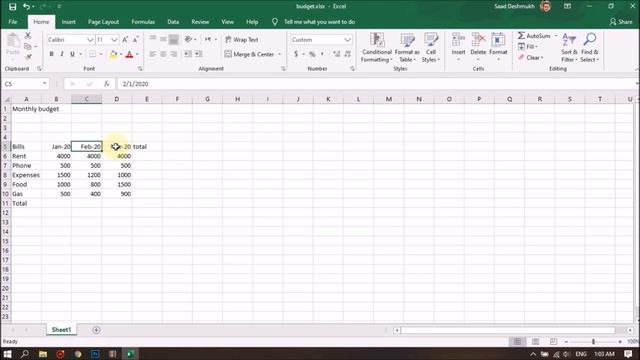The image size is (640, 360).
Task: Increase the indent
Action: coord(199,54)
